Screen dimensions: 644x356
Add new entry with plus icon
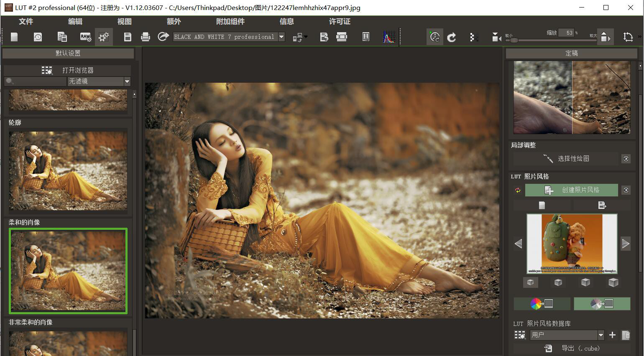(612, 335)
